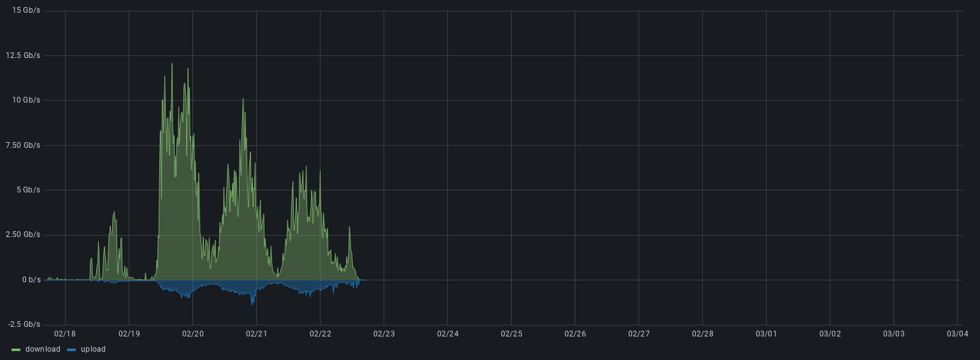Viewport: 980px width, 360px height.
Task: Click the deepest upload dip near 02/21
Action: pyautogui.click(x=252, y=303)
